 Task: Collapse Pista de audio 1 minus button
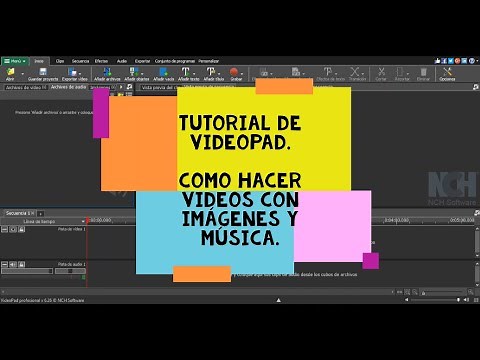(4, 264)
